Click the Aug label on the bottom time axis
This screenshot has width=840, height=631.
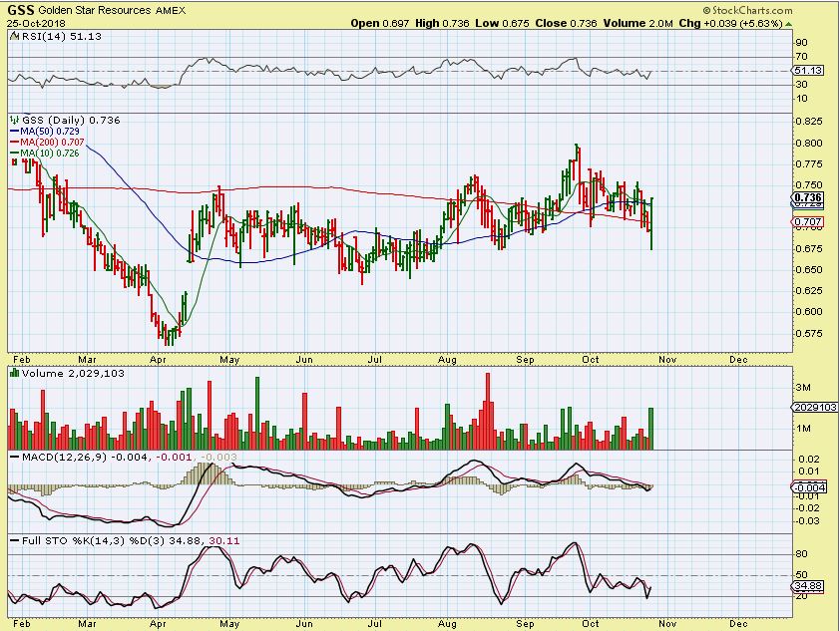(447, 624)
